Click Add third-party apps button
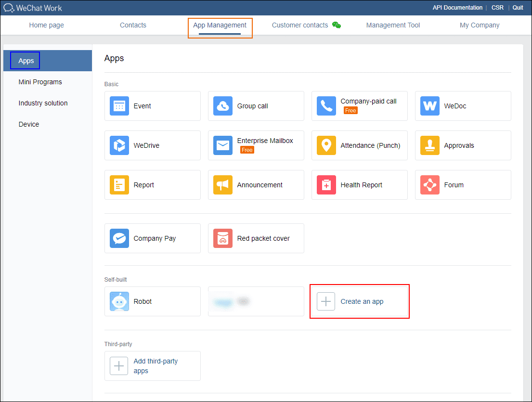This screenshot has width=532, height=402. (x=152, y=366)
